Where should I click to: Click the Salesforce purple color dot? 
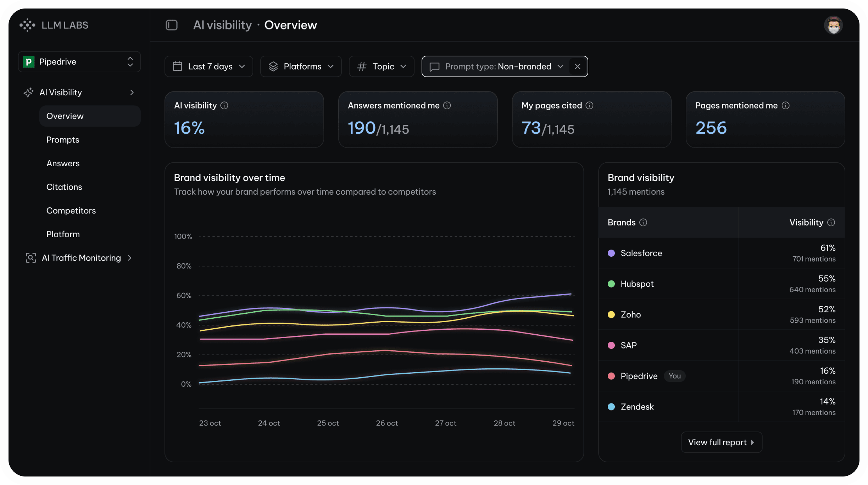point(611,253)
